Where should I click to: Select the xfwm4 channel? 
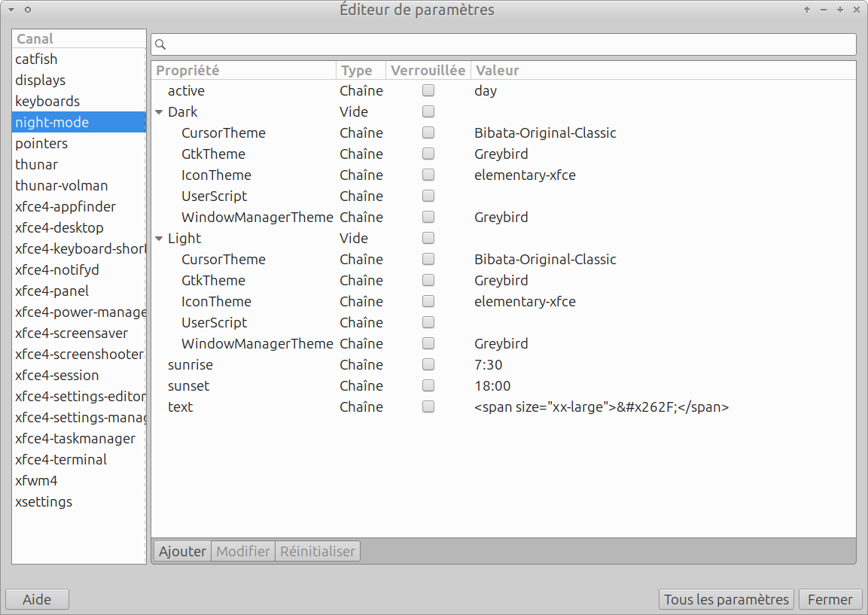coord(78,480)
